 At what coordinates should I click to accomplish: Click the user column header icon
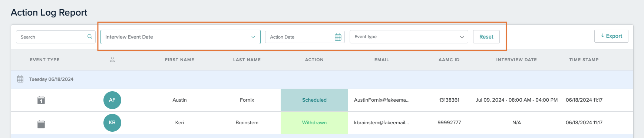click(112, 59)
